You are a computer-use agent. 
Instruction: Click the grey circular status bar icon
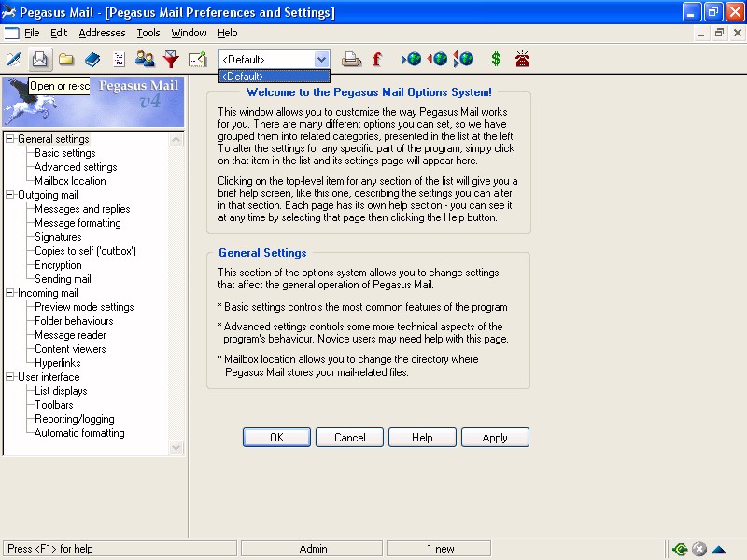click(698, 550)
